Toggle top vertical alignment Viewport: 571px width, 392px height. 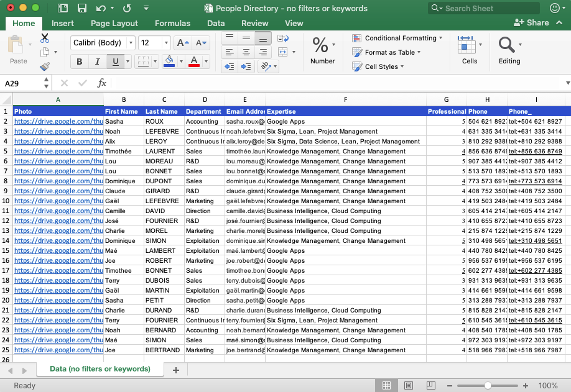pos(230,38)
